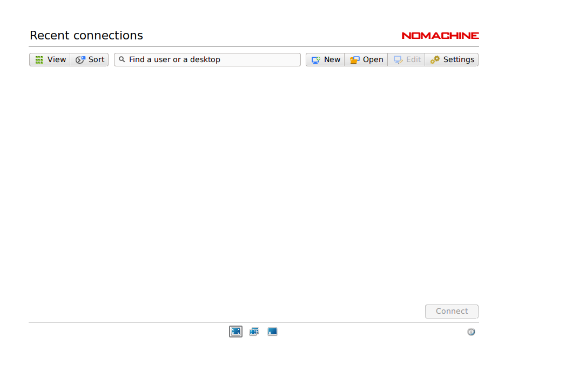
Task: Open the Settings menu
Action: click(x=452, y=59)
